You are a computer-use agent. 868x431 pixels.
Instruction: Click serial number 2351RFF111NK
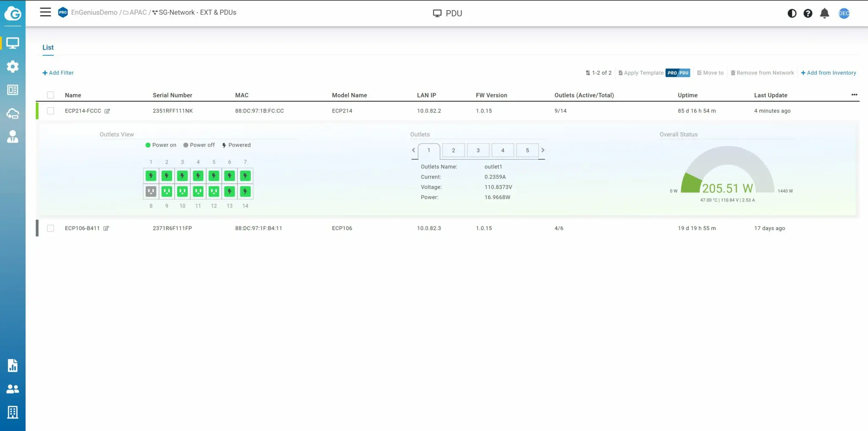pos(172,111)
